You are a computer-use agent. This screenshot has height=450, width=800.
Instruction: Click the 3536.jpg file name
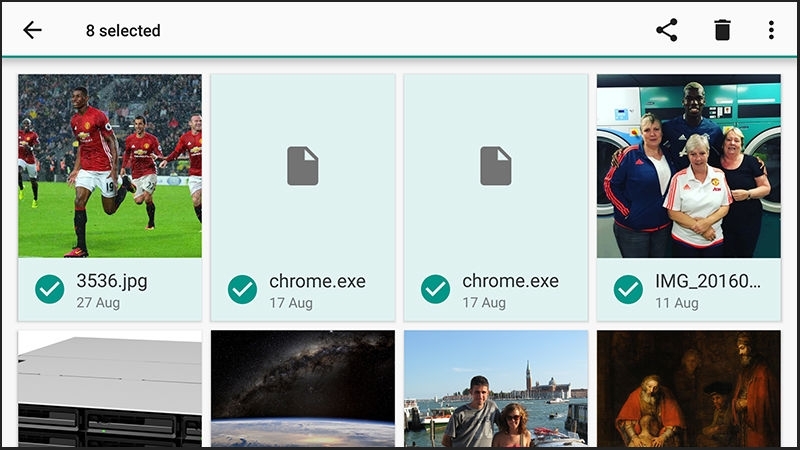pyautogui.click(x=112, y=281)
